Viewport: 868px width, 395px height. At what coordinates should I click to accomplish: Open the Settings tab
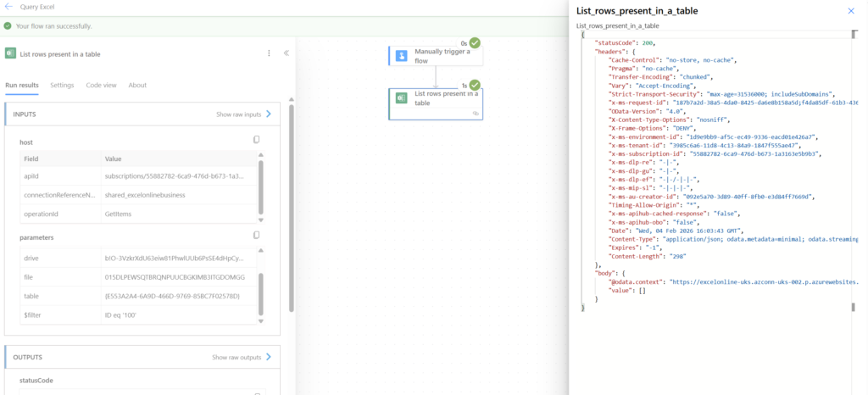point(62,86)
